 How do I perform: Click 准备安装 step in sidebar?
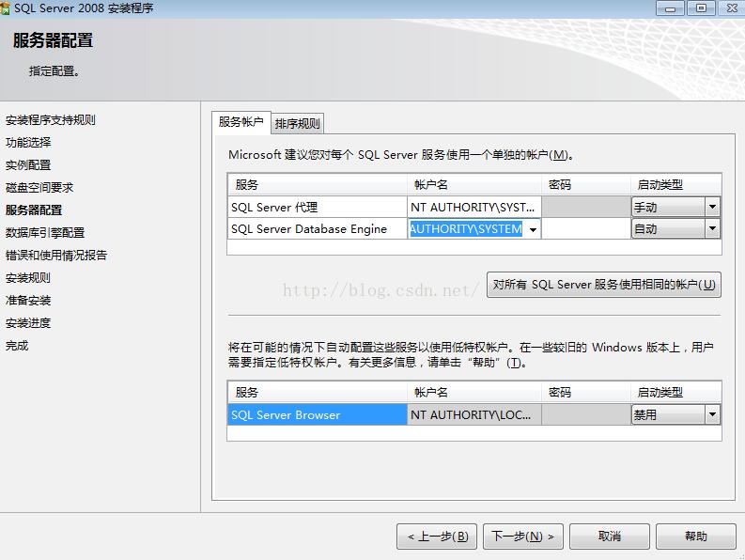click(28, 301)
